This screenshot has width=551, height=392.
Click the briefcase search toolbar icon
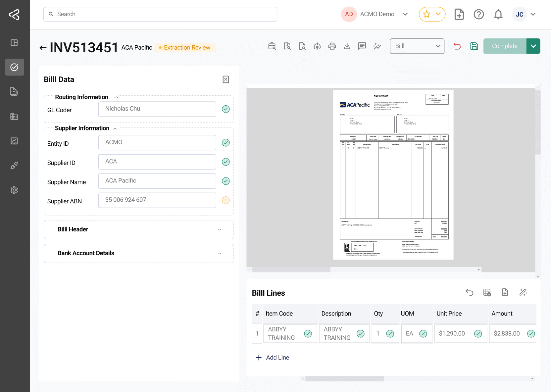272,46
